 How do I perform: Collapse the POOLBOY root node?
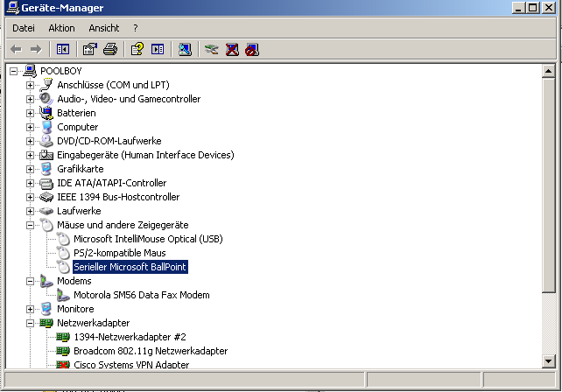click(14, 71)
